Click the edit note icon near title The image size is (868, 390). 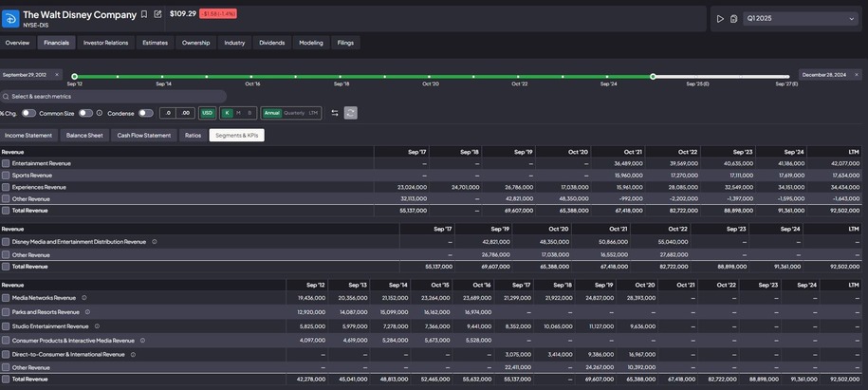[157, 14]
